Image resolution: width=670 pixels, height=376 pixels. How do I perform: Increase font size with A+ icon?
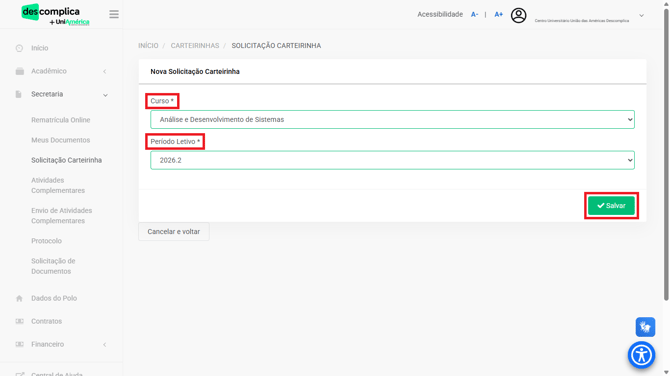pos(498,15)
